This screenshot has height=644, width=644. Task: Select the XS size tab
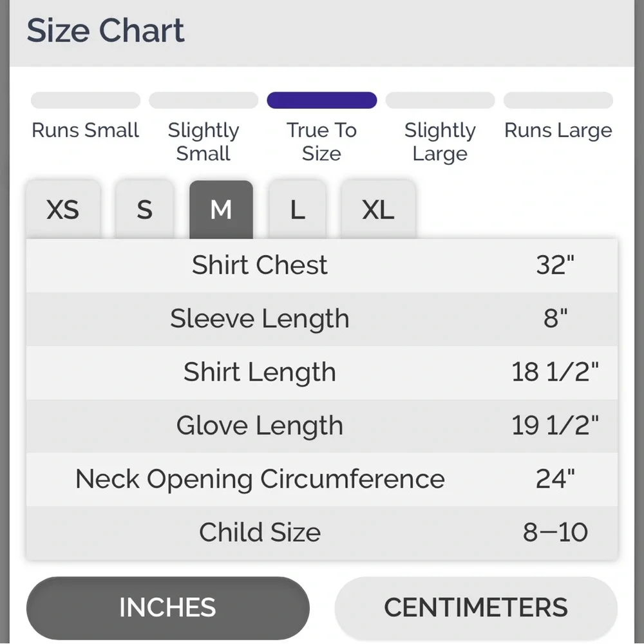(x=63, y=210)
